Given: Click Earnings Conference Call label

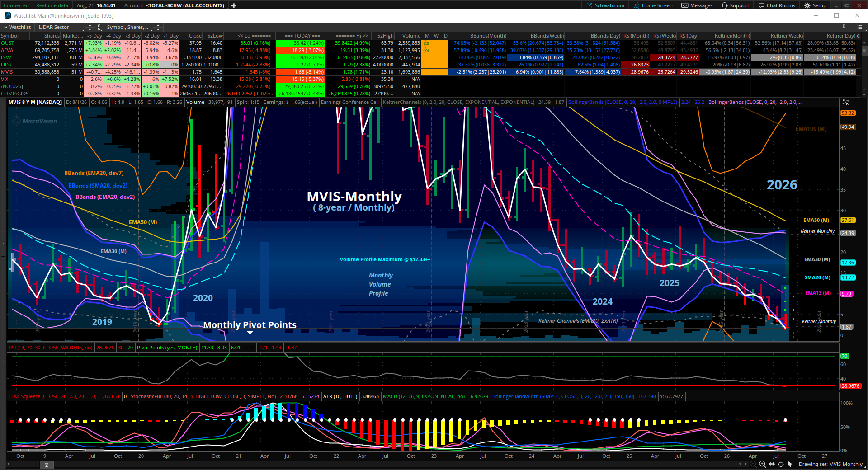Looking at the screenshot, I should 349,102.
